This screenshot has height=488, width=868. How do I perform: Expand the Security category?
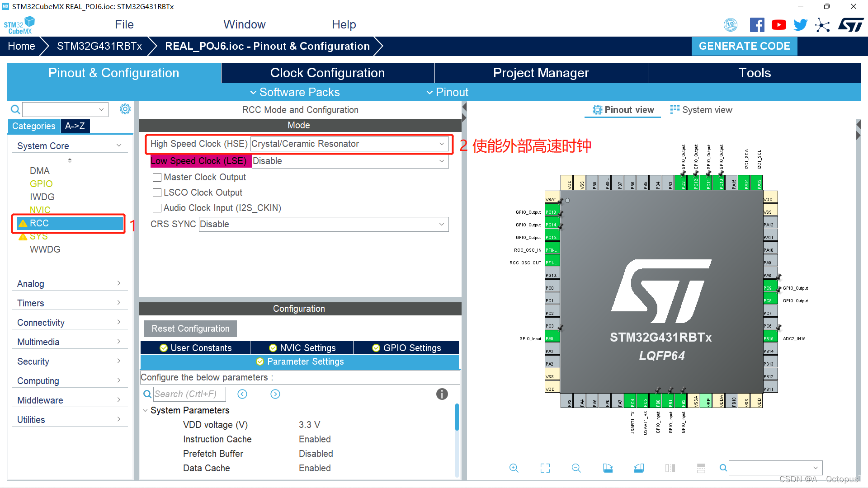(x=70, y=361)
